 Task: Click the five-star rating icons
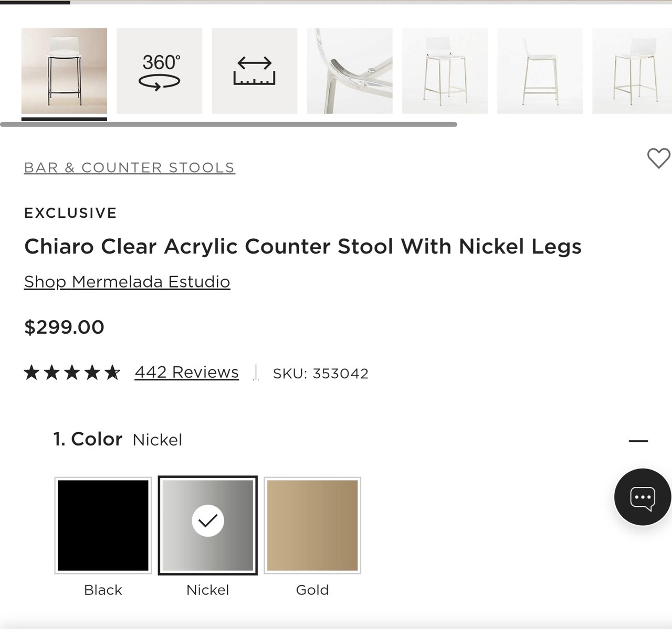[x=72, y=373]
